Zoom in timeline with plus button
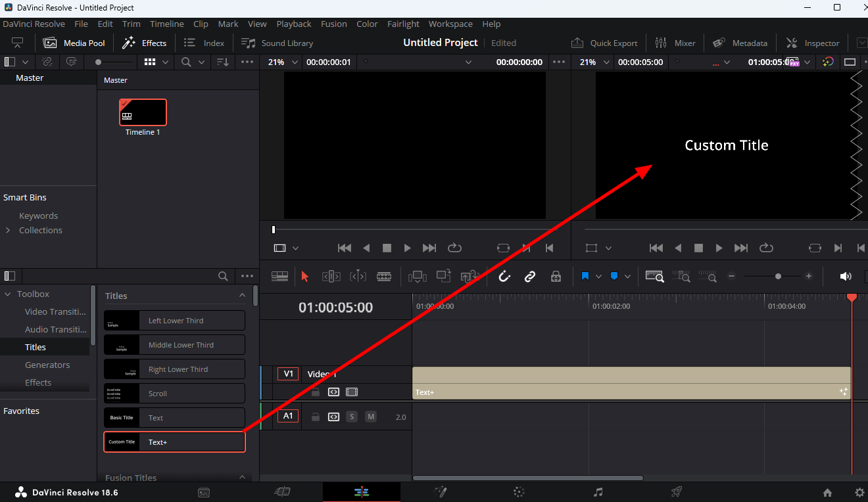The width and height of the screenshot is (868, 502). (x=809, y=277)
